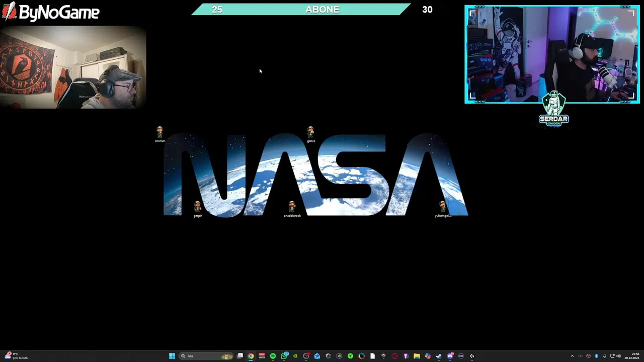Open the weather widget on the taskbar
This screenshot has height=362, width=644.
pos(16,356)
